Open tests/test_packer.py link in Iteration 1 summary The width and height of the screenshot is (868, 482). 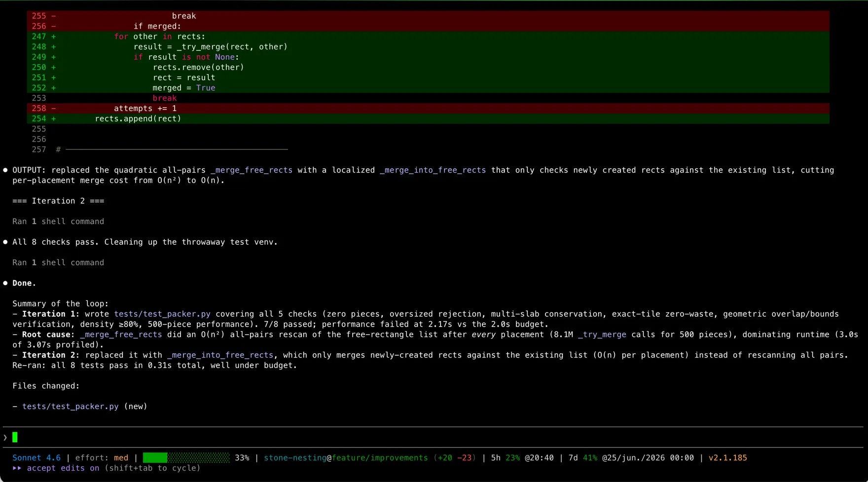[162, 314]
